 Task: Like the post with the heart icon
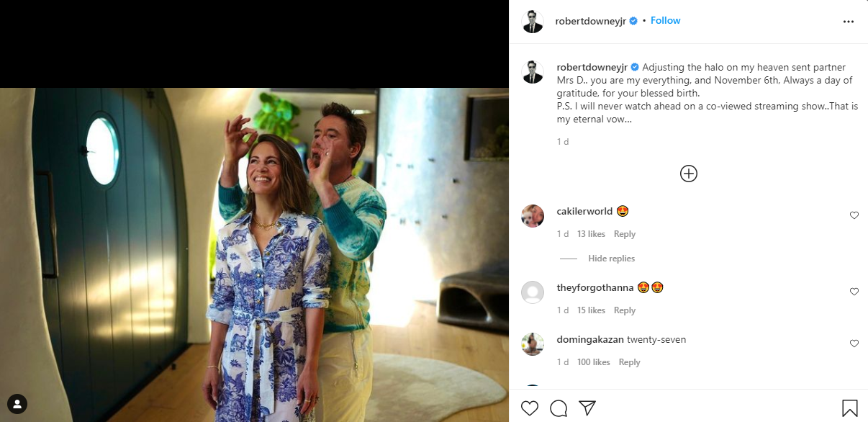530,408
